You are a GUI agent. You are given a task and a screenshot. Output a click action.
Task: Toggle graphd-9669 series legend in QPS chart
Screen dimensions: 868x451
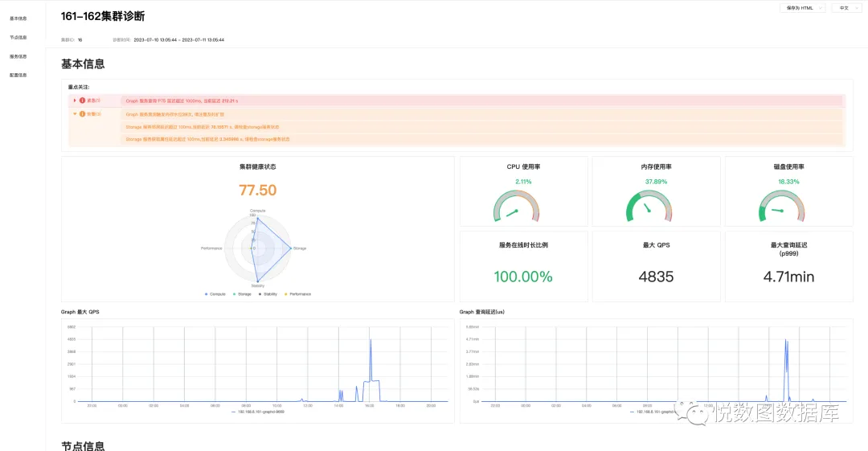click(257, 412)
